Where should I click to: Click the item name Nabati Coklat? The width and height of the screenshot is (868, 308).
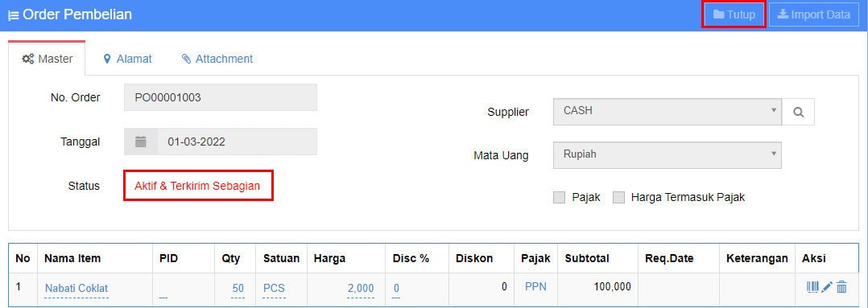76,288
